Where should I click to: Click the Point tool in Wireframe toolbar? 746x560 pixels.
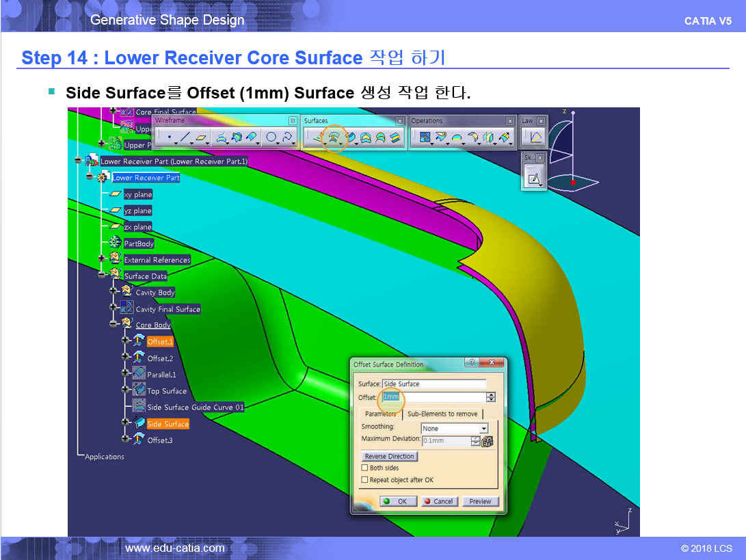[x=168, y=138]
